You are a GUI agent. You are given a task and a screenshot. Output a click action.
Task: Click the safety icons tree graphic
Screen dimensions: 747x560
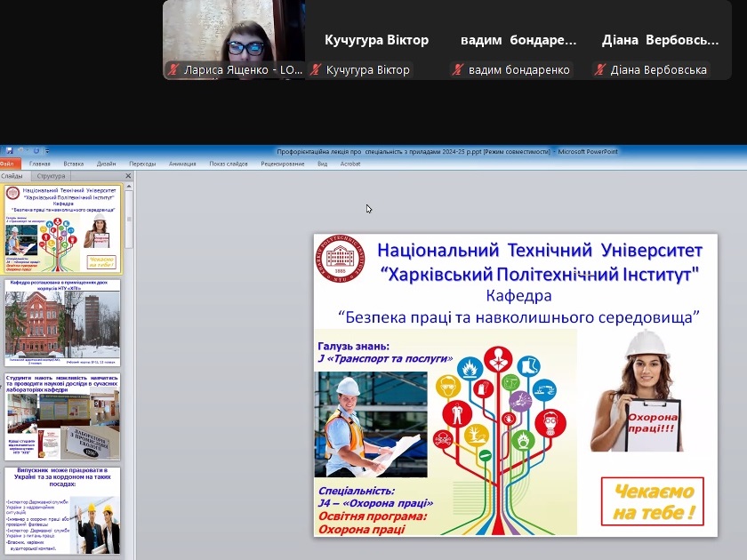coord(500,439)
